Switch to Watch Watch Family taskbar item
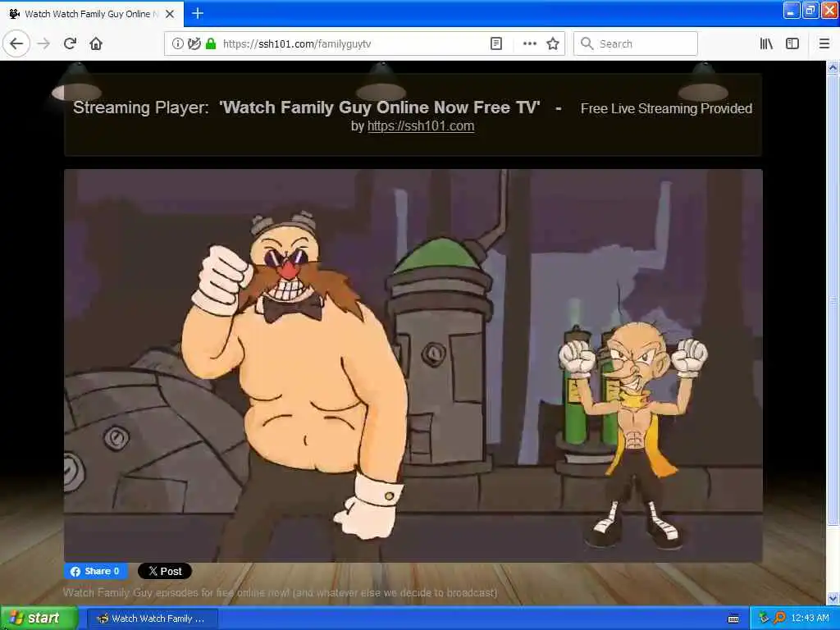The width and height of the screenshot is (840, 630). pyautogui.click(x=152, y=619)
